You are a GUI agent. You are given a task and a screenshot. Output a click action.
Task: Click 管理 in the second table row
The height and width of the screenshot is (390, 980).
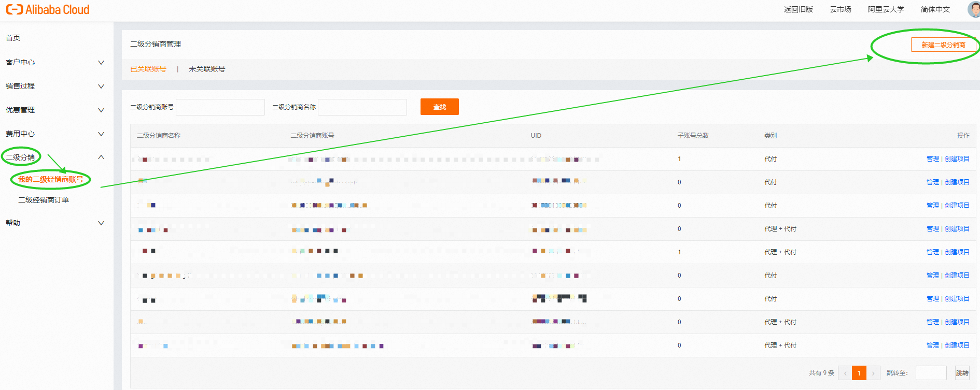click(933, 182)
